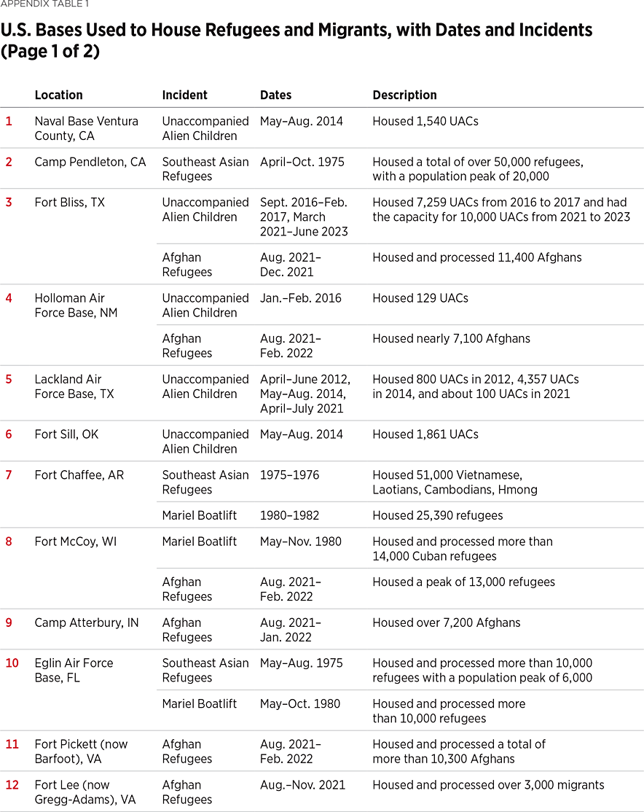Click the "Fort Chaffee, AR" location
The width and height of the screenshot is (644, 812).
tap(79, 475)
